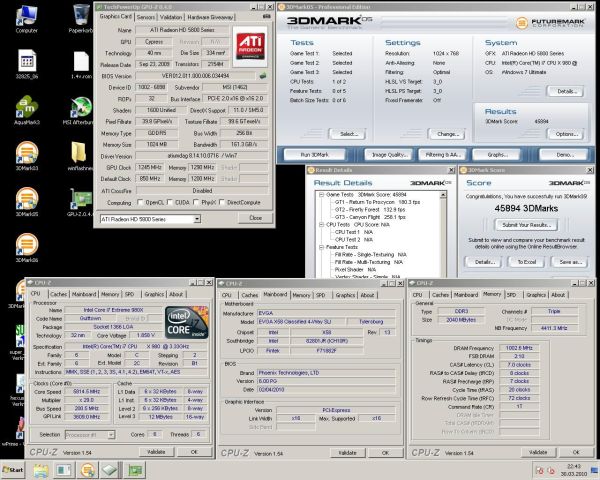Click the Run 3DMark button
Screen dimensions: 600x480
[315, 155]
